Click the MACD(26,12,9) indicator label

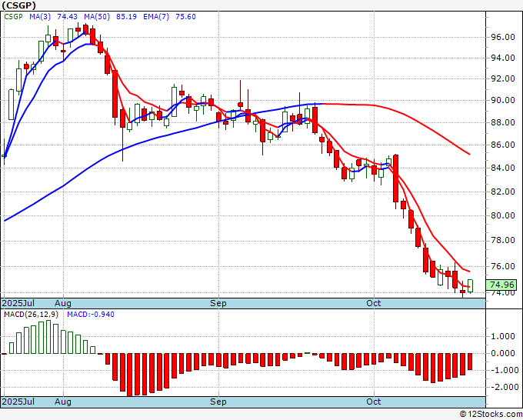[31, 315]
